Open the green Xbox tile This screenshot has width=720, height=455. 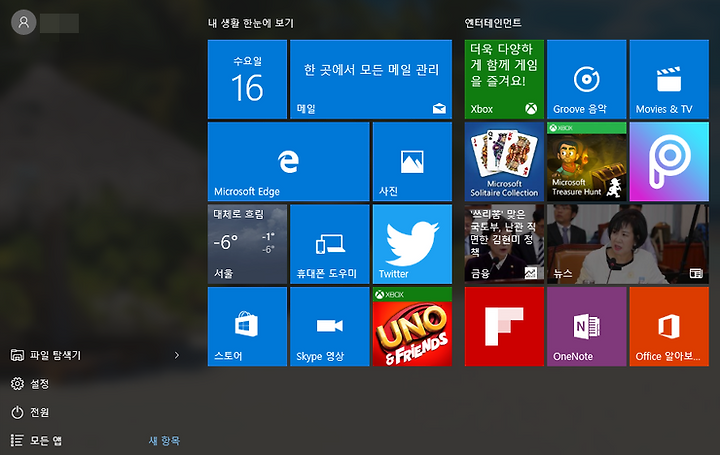[x=504, y=79]
